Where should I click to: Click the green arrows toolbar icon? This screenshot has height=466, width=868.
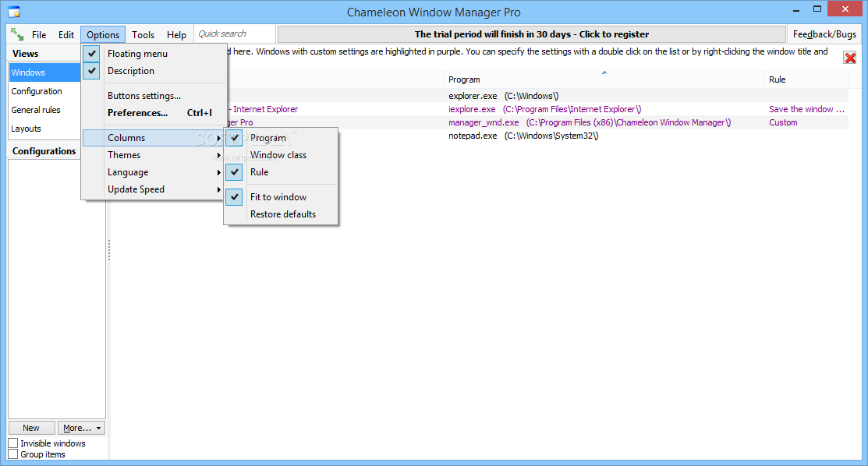click(16, 34)
